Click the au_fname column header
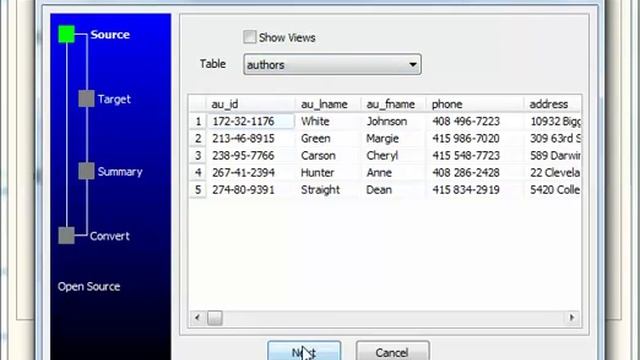This screenshot has height=360, width=640. [x=393, y=104]
